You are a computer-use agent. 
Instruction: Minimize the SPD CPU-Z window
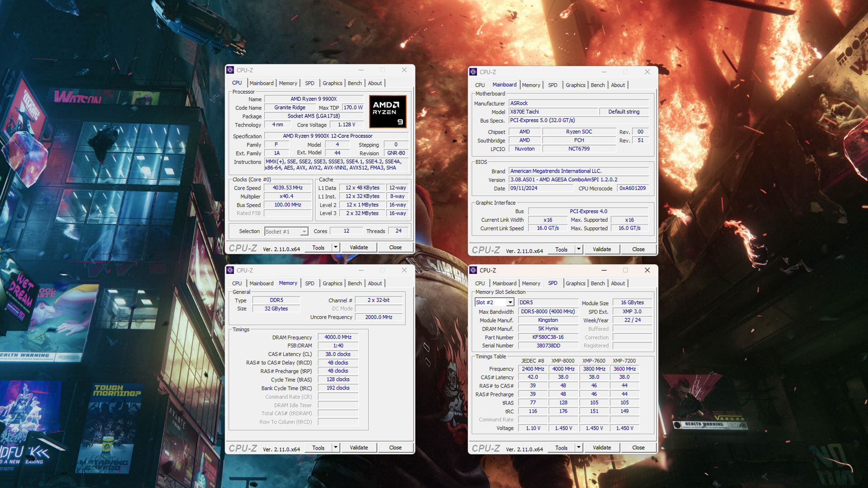(604, 270)
